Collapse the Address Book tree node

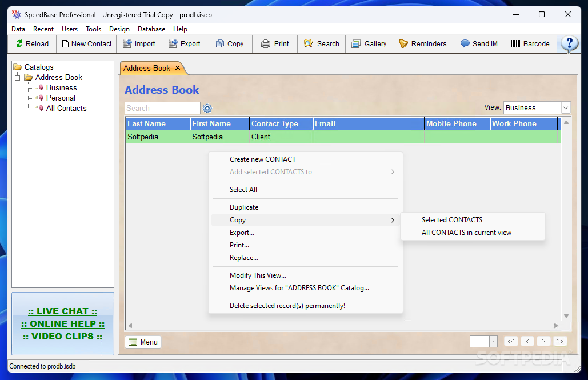17,78
